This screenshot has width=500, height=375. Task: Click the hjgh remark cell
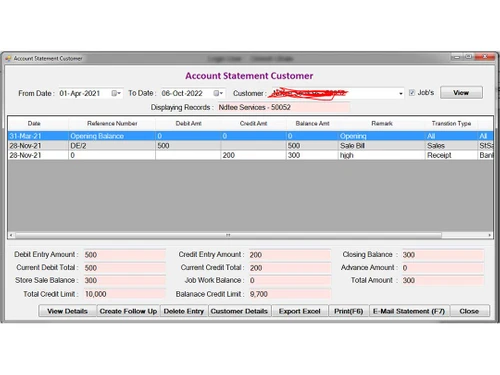(382, 155)
